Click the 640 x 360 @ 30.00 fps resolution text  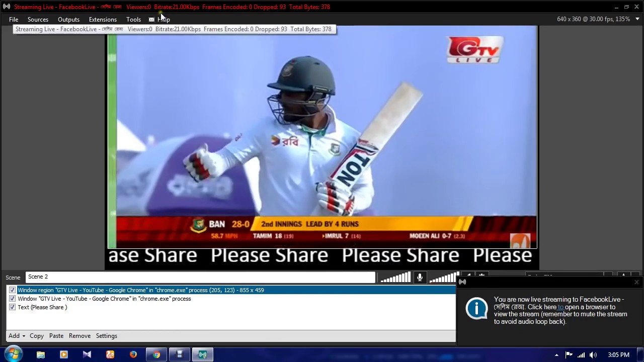coord(593,19)
